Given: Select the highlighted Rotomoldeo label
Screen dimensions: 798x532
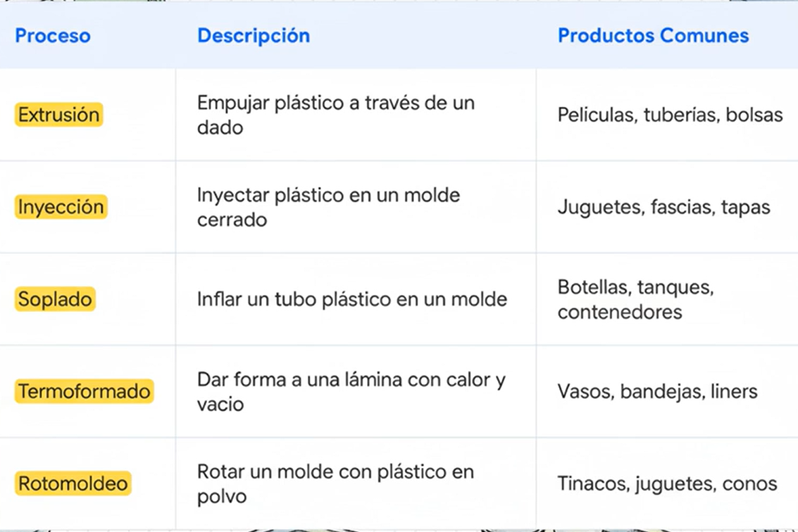Looking at the screenshot, I should pos(73,483).
